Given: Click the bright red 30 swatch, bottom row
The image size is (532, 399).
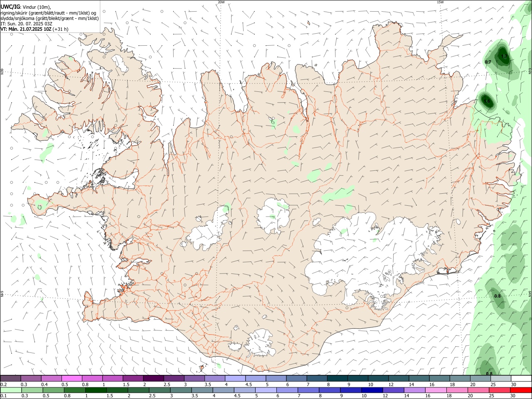Looking at the screenshot, I should pos(521,390).
